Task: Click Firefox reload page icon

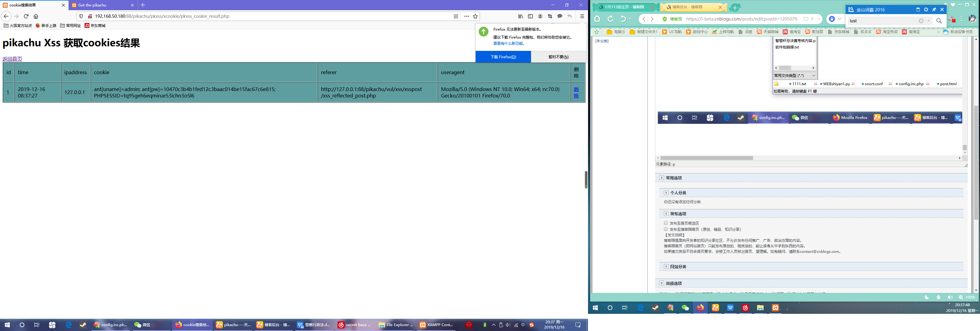Action: (26, 16)
